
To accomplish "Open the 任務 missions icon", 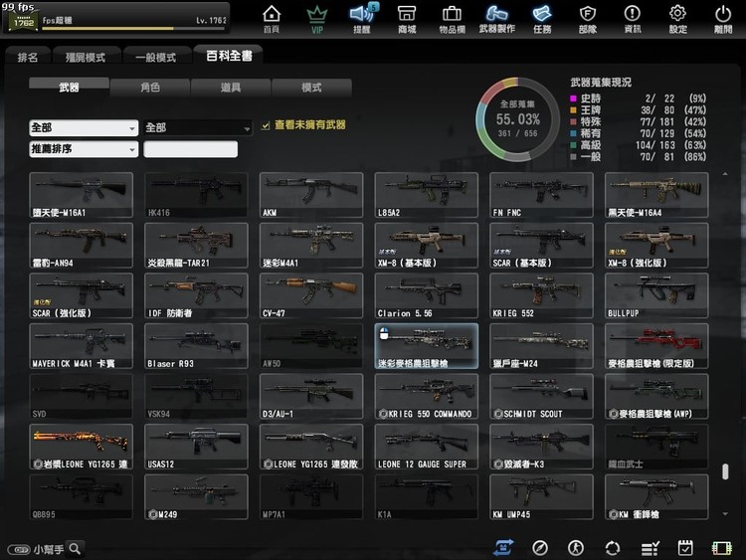I will pos(542,20).
